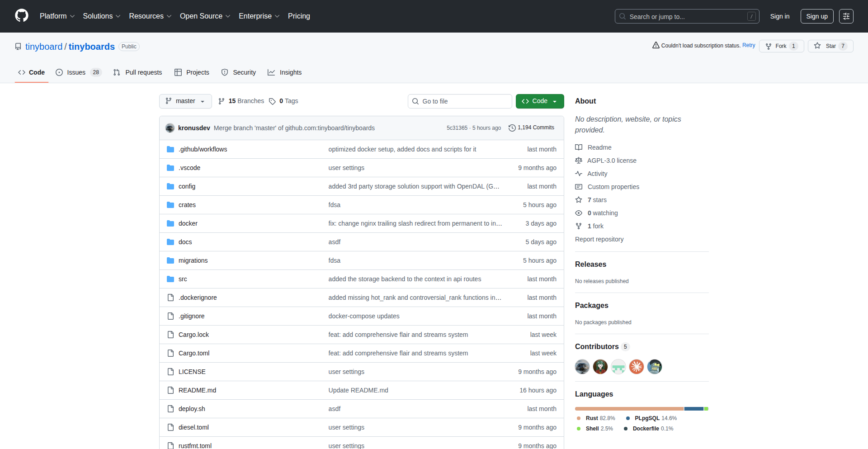Click the fork icon beside 1 fork
The height and width of the screenshot is (449, 868).
[x=579, y=226]
